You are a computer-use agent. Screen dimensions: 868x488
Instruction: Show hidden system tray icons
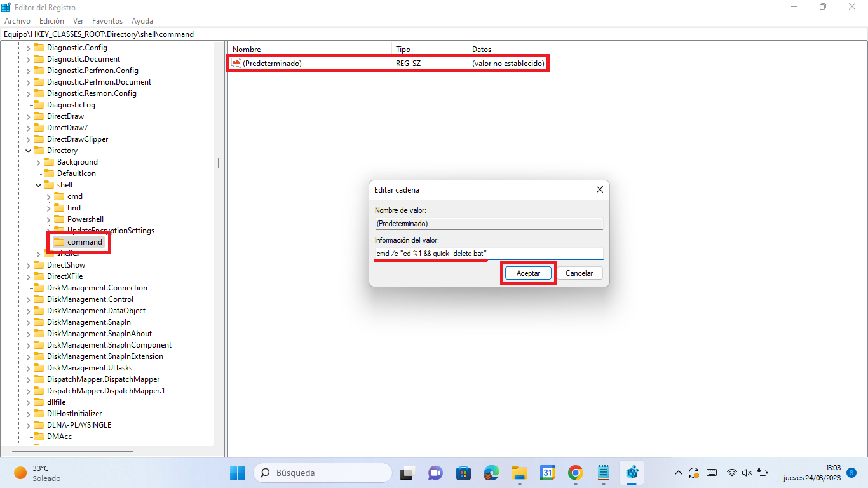tap(679, 473)
